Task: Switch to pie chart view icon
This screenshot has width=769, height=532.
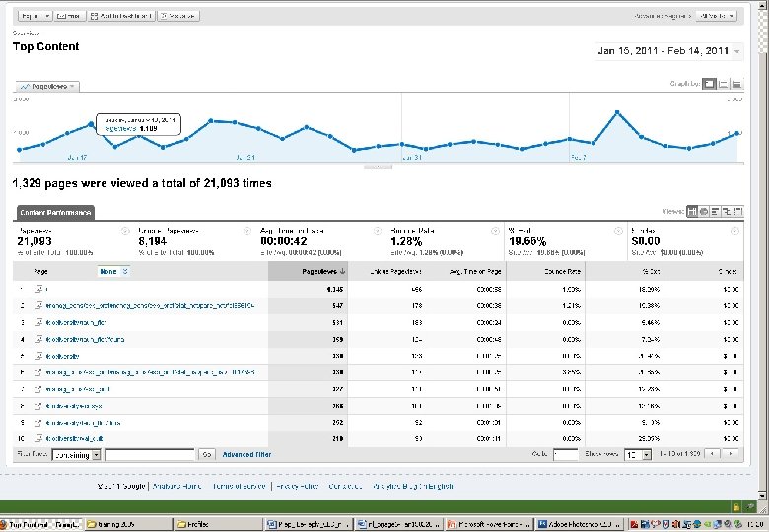Action: pos(704,211)
